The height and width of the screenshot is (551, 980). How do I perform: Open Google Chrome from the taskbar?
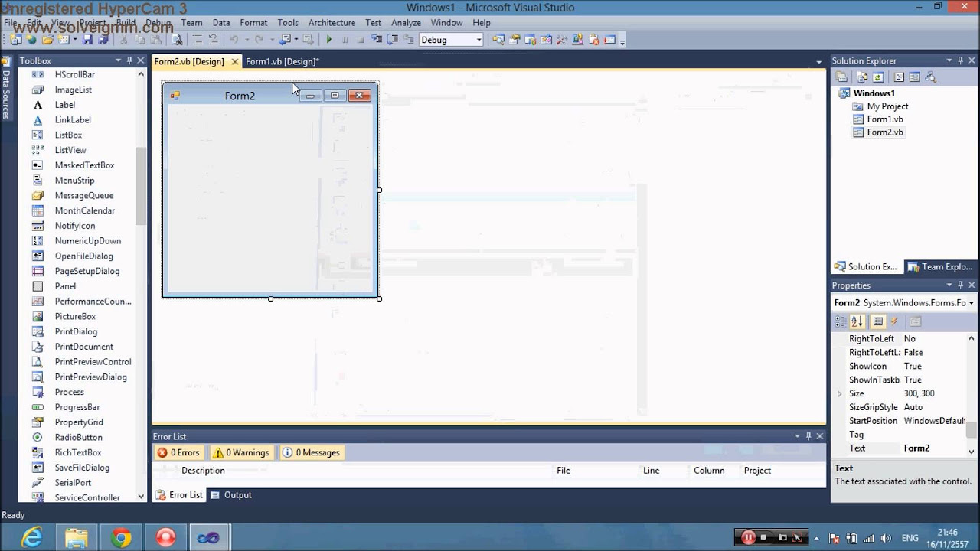(x=121, y=538)
